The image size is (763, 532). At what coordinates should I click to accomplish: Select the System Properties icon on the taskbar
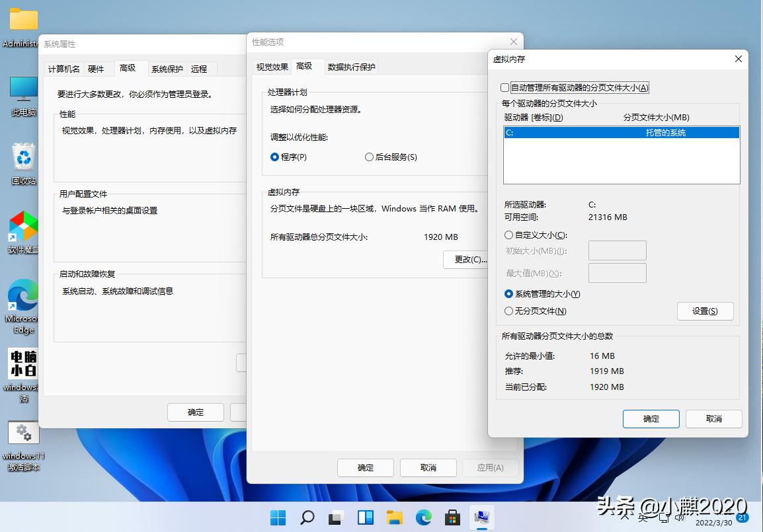pyautogui.click(x=482, y=517)
